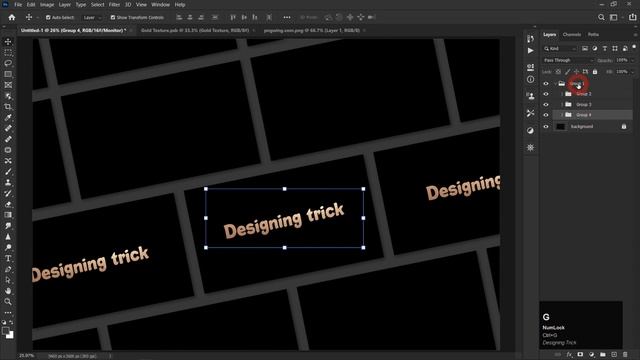Toggle the Auto-Select checkbox
640x360 pixels.
[x=48, y=18]
